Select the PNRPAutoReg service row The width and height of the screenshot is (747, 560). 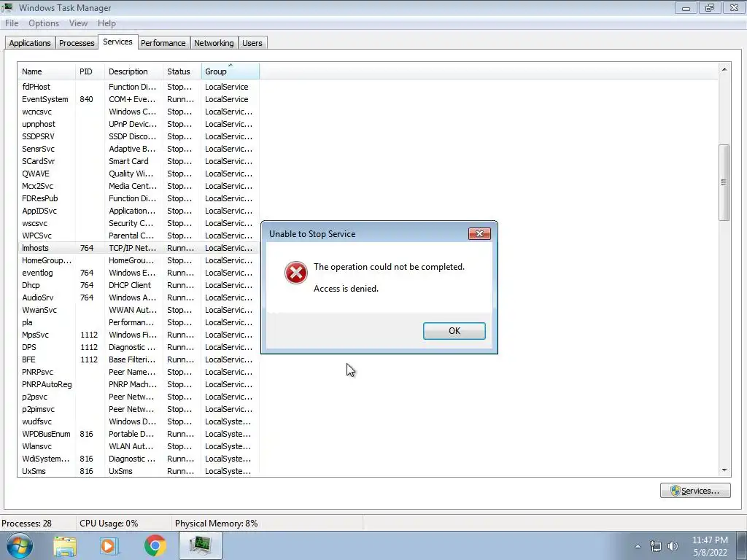click(138, 384)
